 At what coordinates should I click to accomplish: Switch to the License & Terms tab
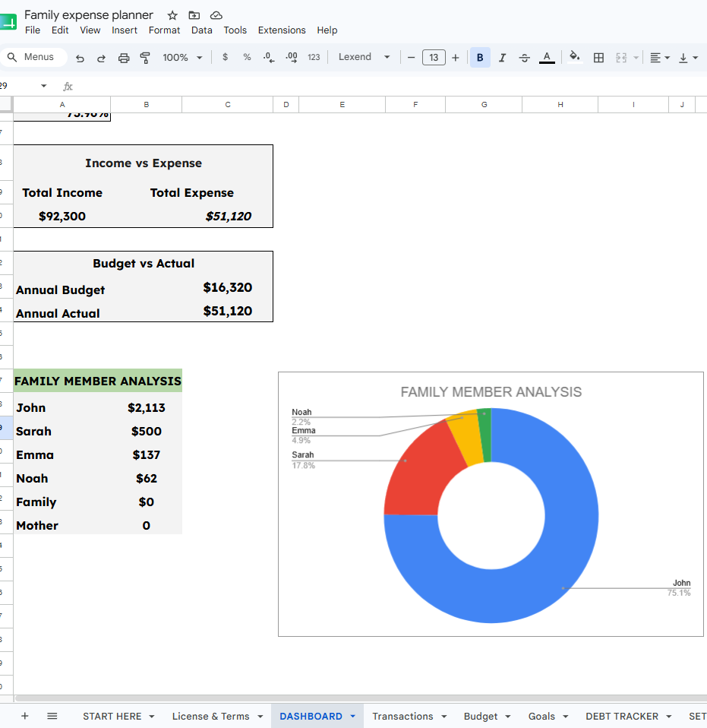(210, 717)
